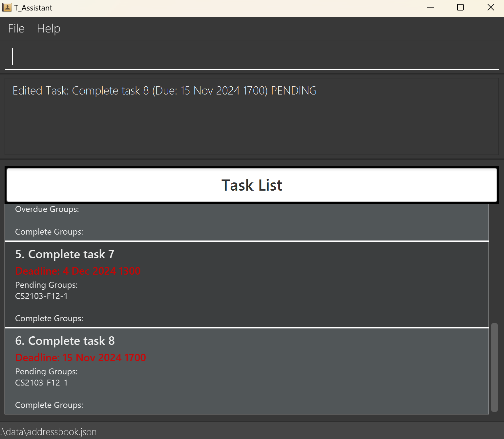The image size is (504, 439).
Task: Open the Help menu
Action: tap(49, 29)
